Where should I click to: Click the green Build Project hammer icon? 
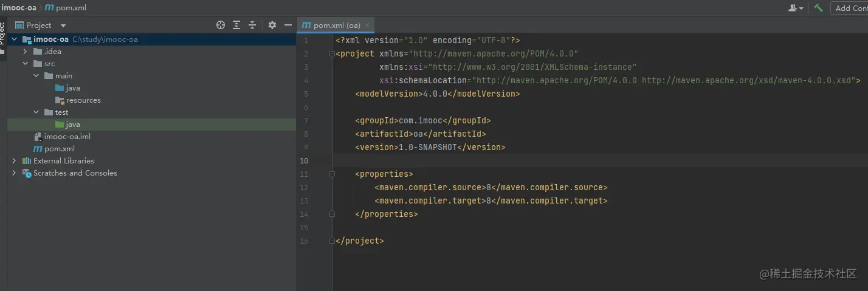pyautogui.click(x=819, y=7)
